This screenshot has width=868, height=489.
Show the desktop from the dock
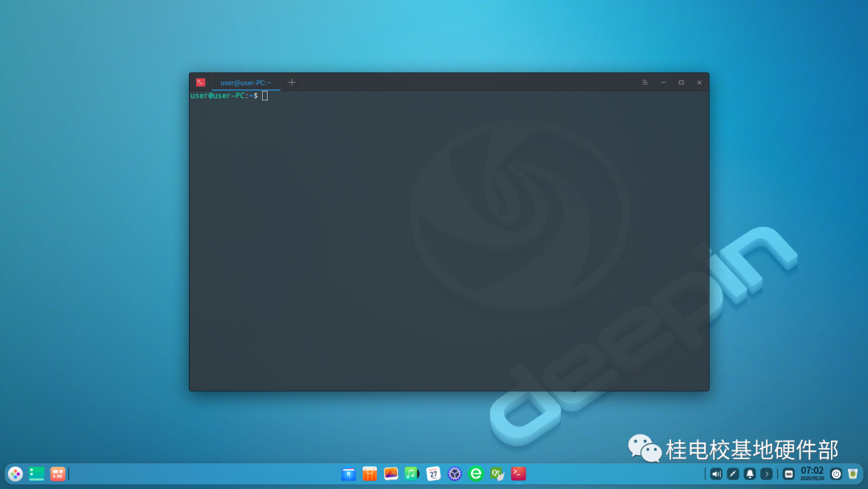click(x=36, y=474)
